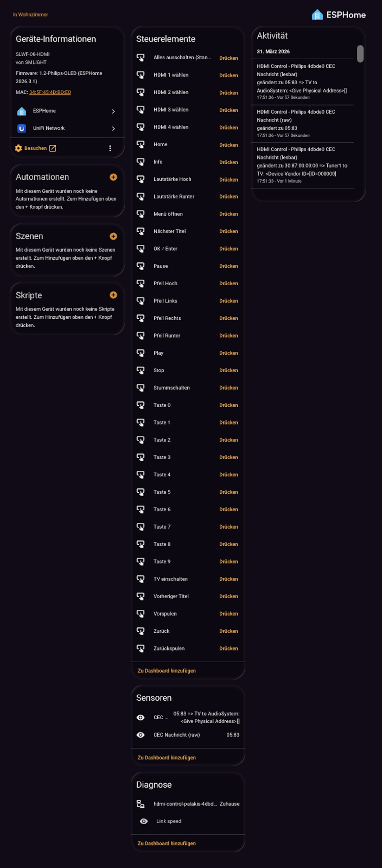
Task: Open the three-dot device overflow menu
Action: (x=110, y=148)
